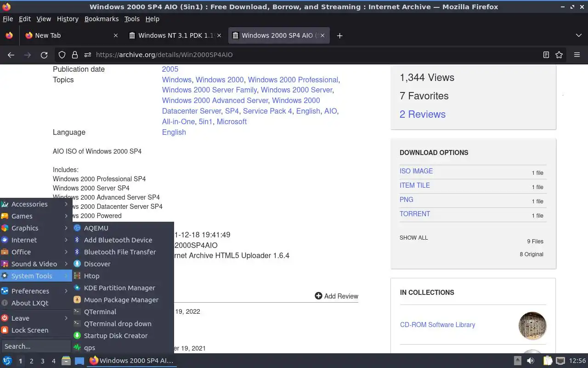This screenshot has width=588, height=368.
Task: Open Windows 2000 Professional topic link
Action: coord(293,80)
